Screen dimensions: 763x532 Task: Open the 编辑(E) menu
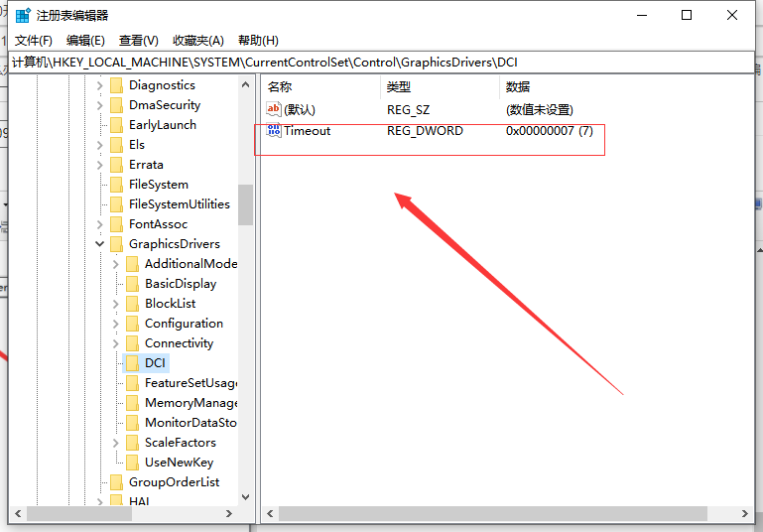(x=85, y=41)
